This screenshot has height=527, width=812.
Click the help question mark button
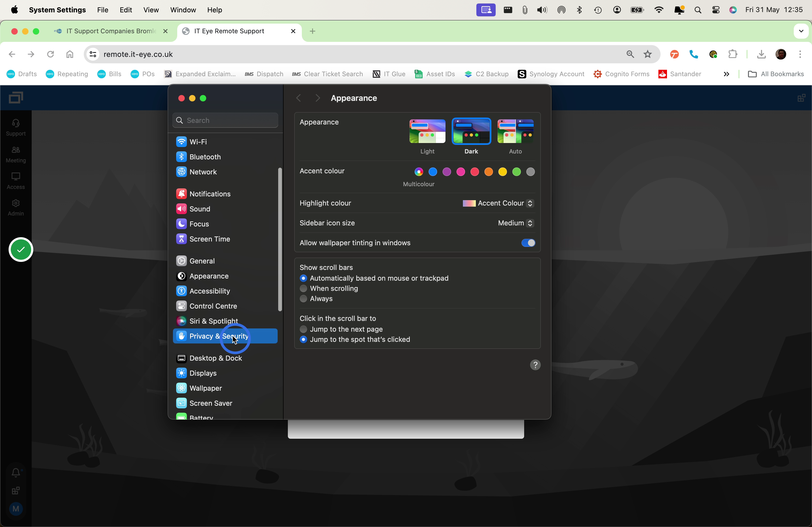[x=535, y=365]
